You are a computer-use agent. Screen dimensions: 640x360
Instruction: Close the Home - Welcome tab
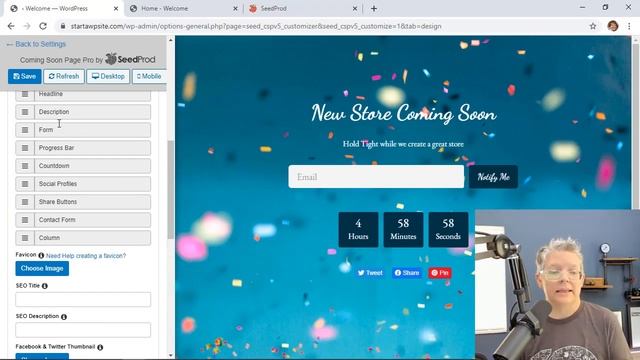pos(235,9)
